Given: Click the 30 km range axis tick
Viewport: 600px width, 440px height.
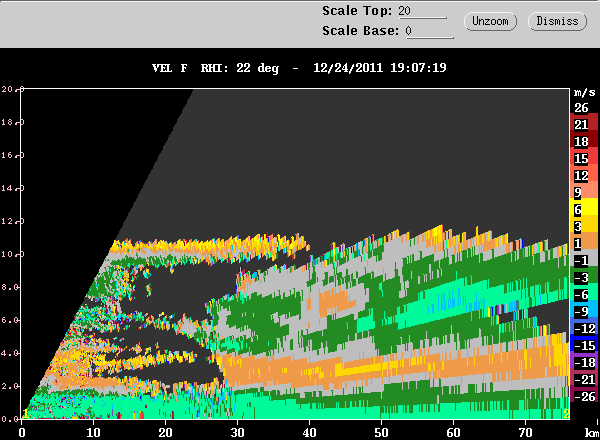Looking at the screenshot, I should click(x=237, y=432).
